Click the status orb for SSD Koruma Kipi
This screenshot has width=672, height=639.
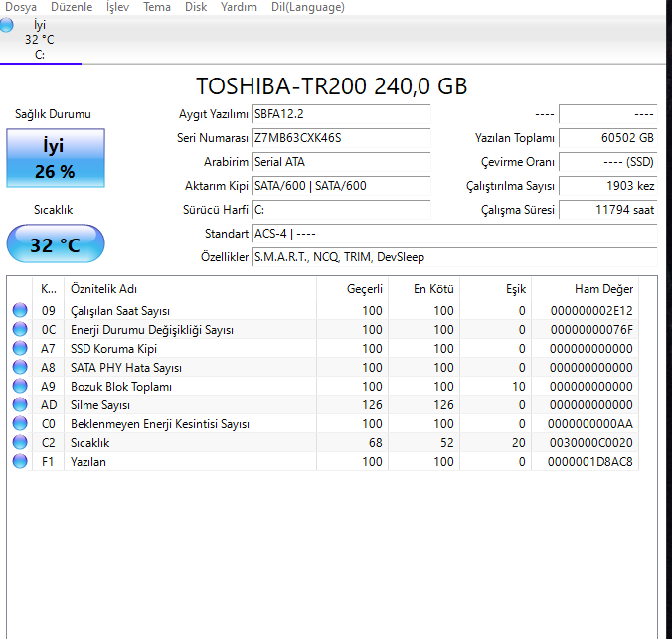tap(20, 348)
